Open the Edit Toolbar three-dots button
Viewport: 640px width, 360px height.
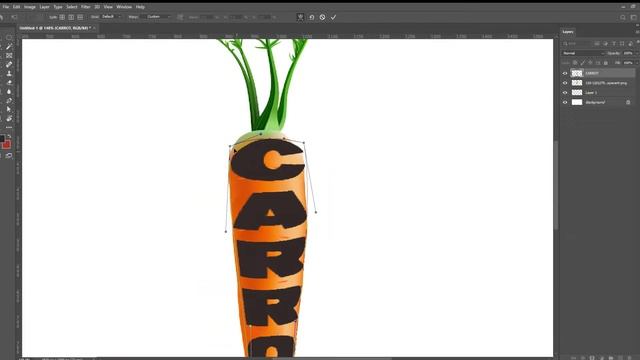point(9,127)
